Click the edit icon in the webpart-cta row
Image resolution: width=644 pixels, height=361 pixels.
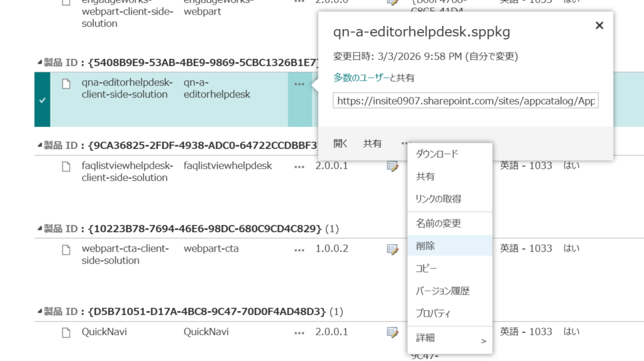(392, 249)
